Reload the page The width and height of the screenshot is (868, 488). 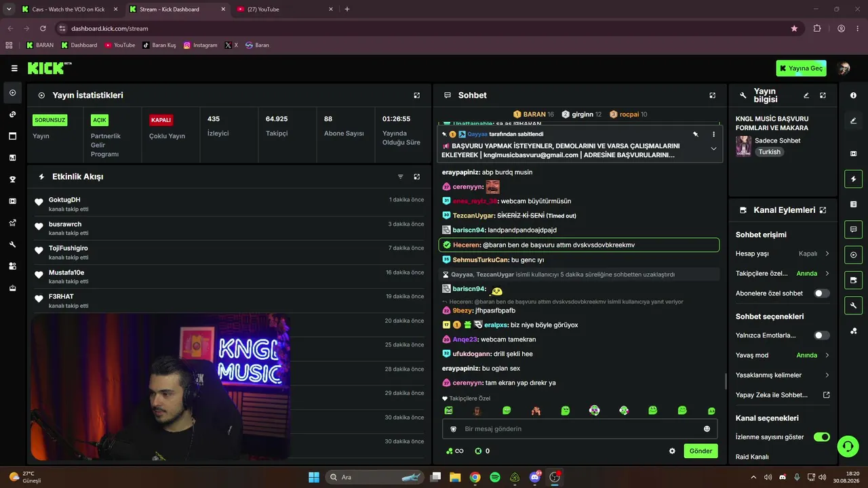tap(43, 28)
